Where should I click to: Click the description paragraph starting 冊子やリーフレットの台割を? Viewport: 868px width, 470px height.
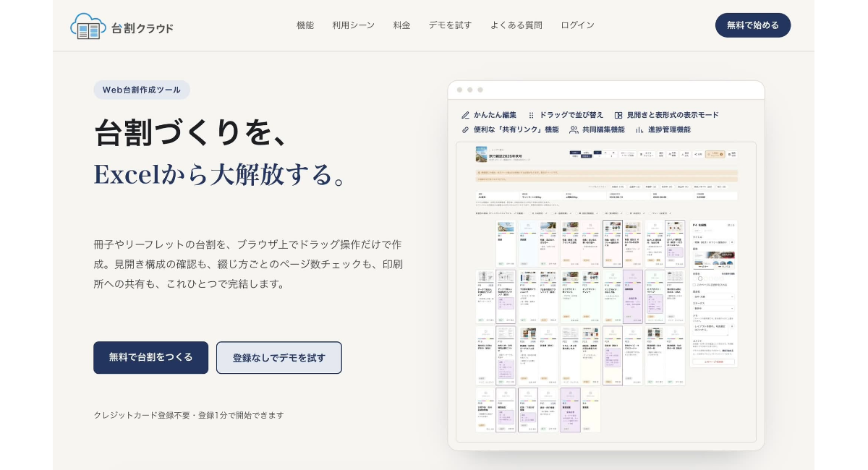pos(248,264)
